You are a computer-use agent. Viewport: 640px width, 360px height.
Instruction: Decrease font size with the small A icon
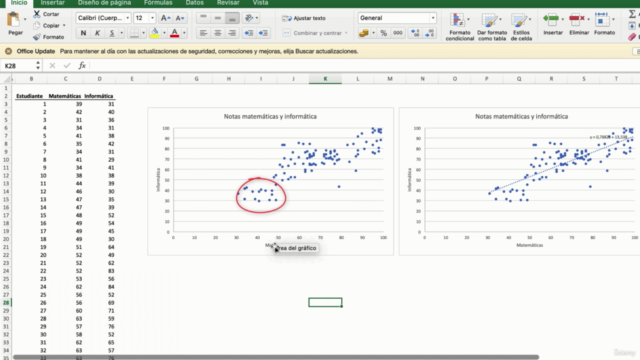click(x=180, y=18)
